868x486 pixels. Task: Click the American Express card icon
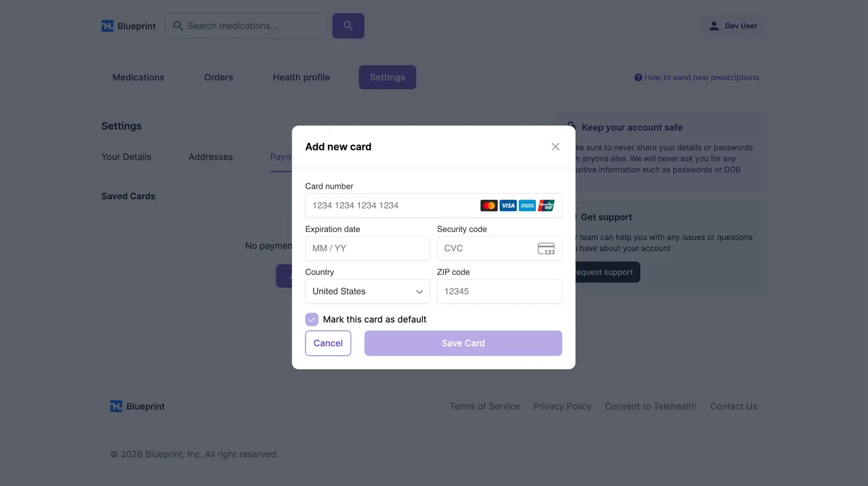pyautogui.click(x=527, y=205)
